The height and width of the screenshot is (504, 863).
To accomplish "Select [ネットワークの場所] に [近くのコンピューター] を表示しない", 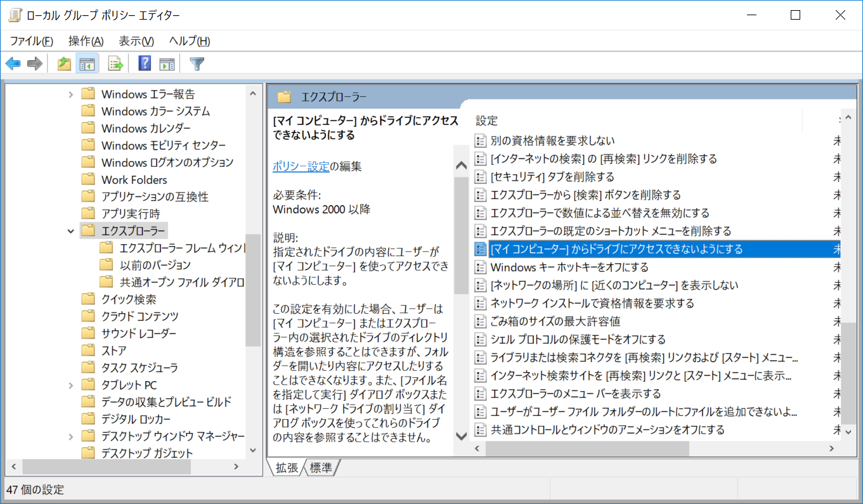I will pyautogui.click(x=614, y=285).
